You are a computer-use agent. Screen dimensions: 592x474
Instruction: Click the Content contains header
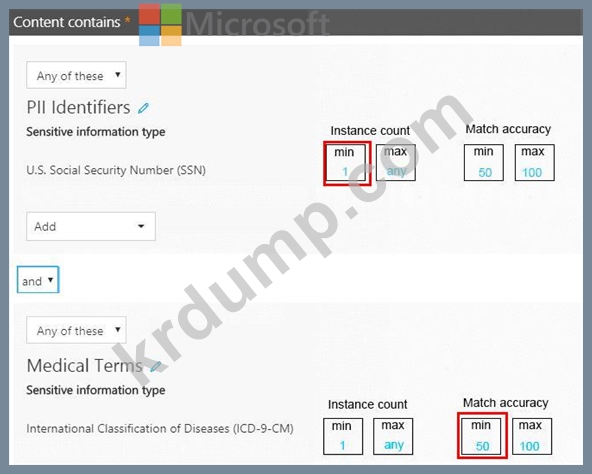pyautogui.click(x=67, y=22)
